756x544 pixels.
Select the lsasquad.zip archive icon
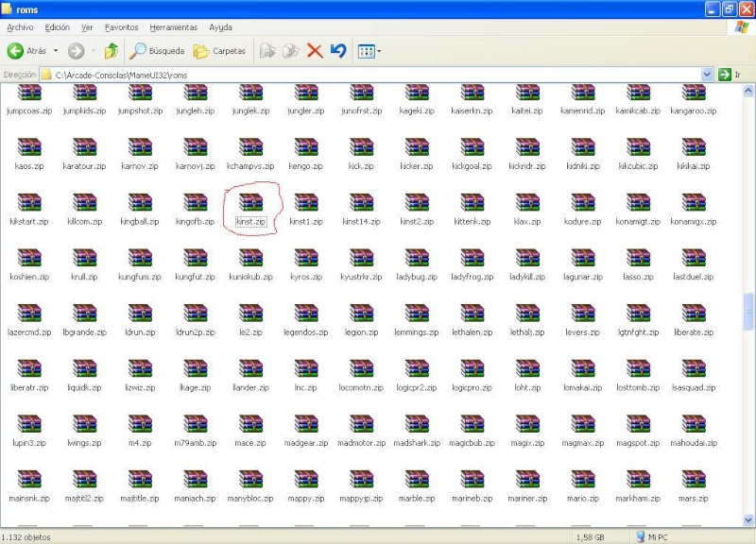694,368
